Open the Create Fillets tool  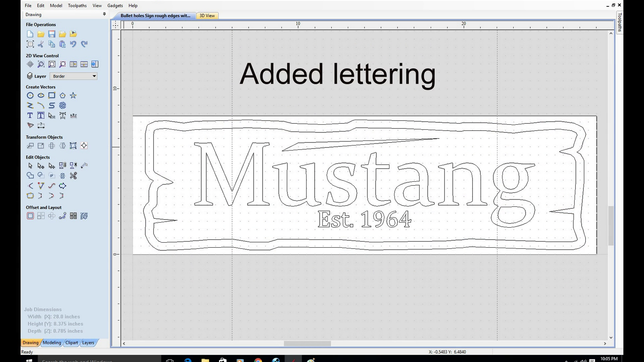coord(30,186)
